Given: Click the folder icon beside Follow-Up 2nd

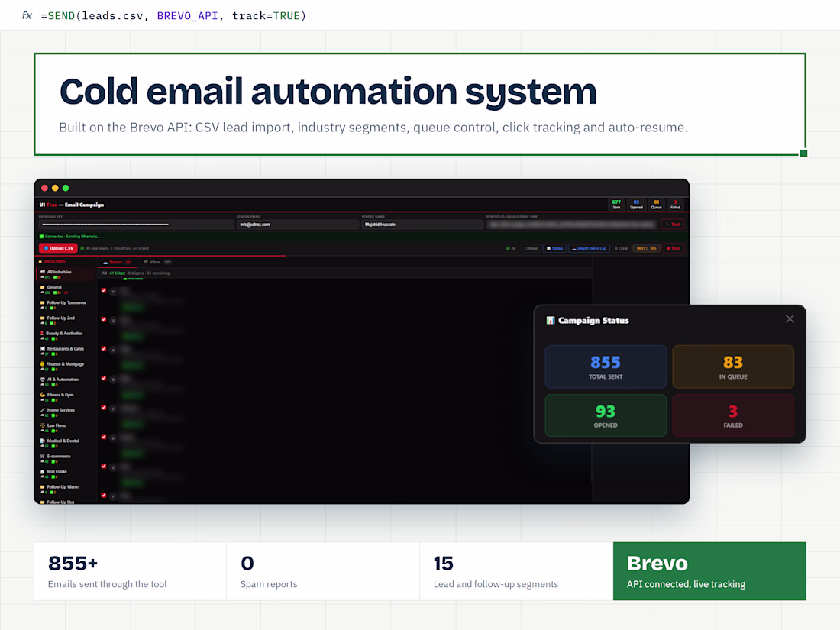Looking at the screenshot, I should 42,318.
